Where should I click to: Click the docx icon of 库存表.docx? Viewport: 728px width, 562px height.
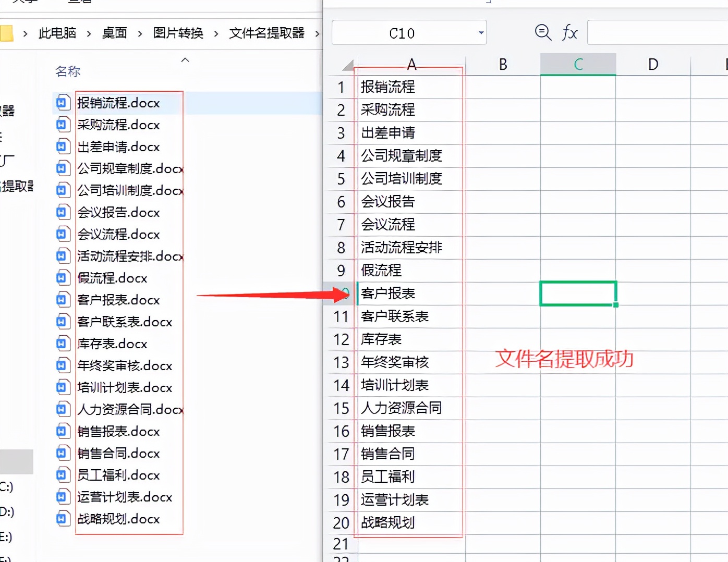(62, 344)
